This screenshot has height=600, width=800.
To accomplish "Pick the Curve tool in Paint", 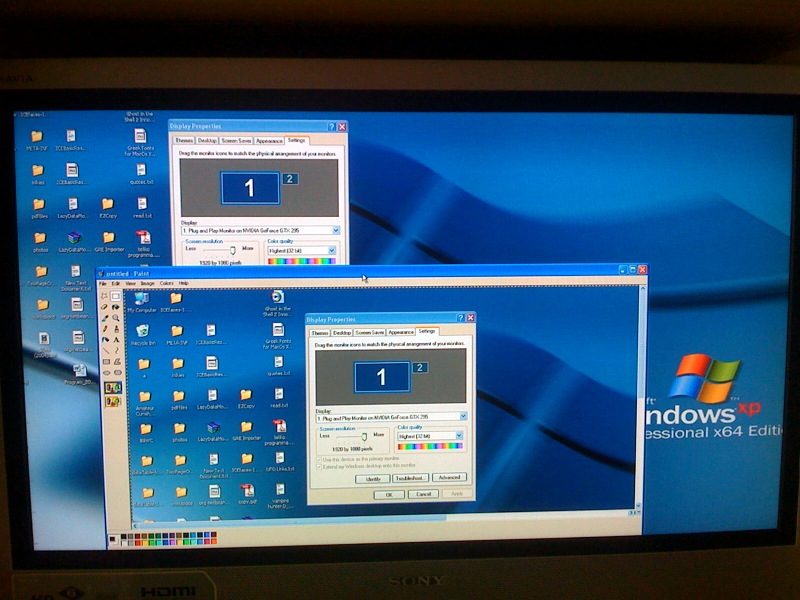I will 117,351.
